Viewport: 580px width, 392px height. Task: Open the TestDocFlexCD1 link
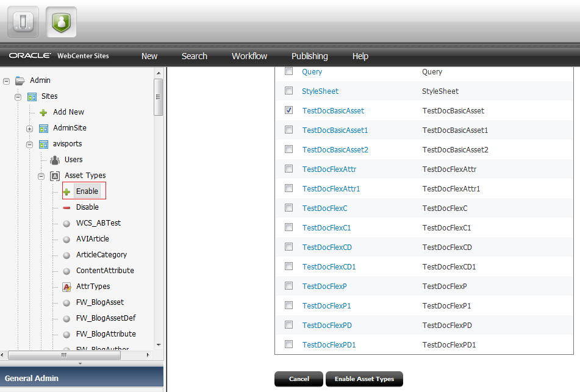pyautogui.click(x=329, y=266)
